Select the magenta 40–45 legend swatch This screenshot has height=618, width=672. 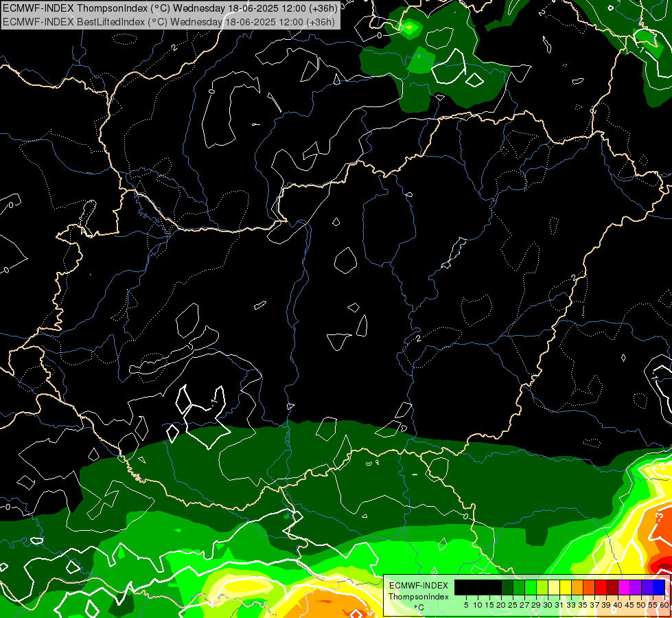pyautogui.click(x=624, y=587)
